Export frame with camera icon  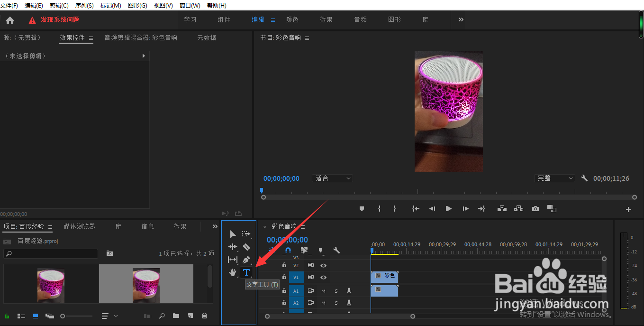pos(535,208)
